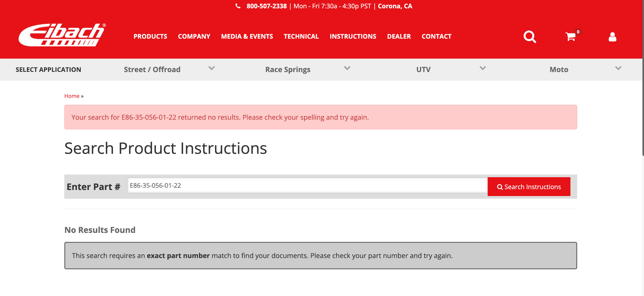
Task: Open the TECHNICAL menu
Action: 301,36
